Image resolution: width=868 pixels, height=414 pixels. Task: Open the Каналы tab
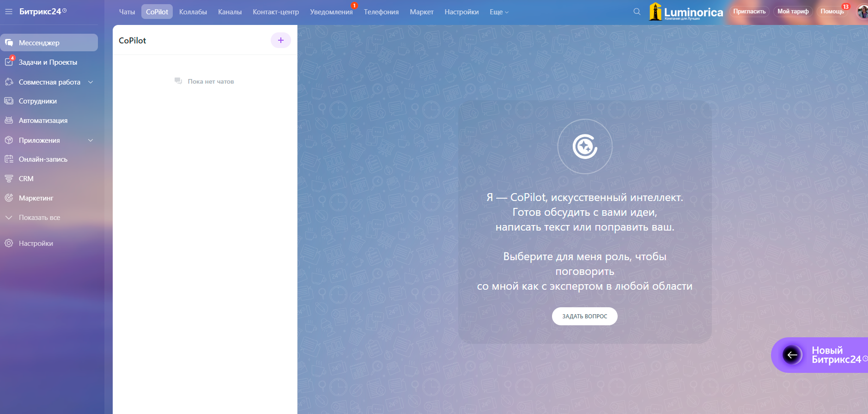[x=230, y=12]
